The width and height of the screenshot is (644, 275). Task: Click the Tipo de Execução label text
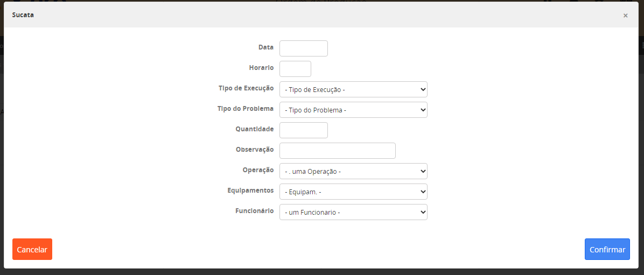[246, 88]
